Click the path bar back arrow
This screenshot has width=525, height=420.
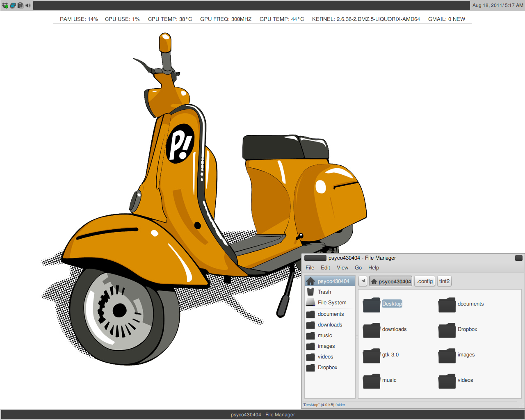[363, 281]
